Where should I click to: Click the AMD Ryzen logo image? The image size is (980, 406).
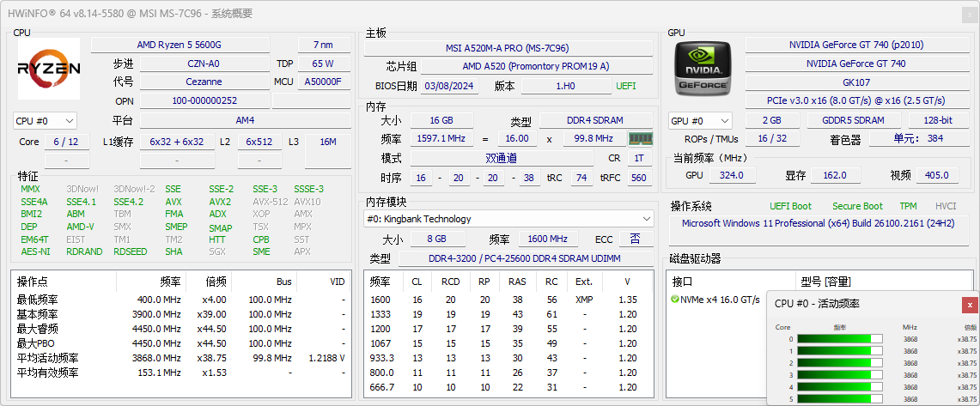click(49, 69)
